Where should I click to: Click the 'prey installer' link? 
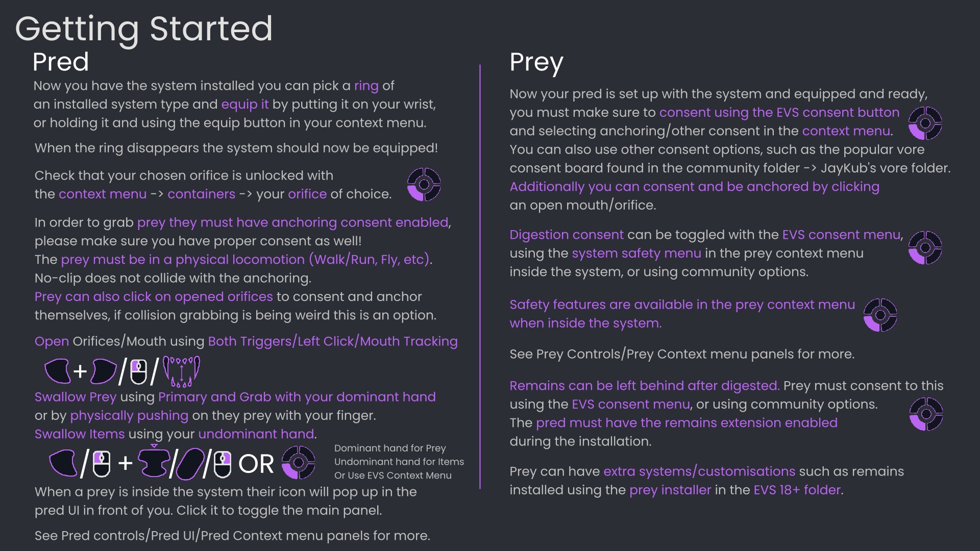coord(670,490)
